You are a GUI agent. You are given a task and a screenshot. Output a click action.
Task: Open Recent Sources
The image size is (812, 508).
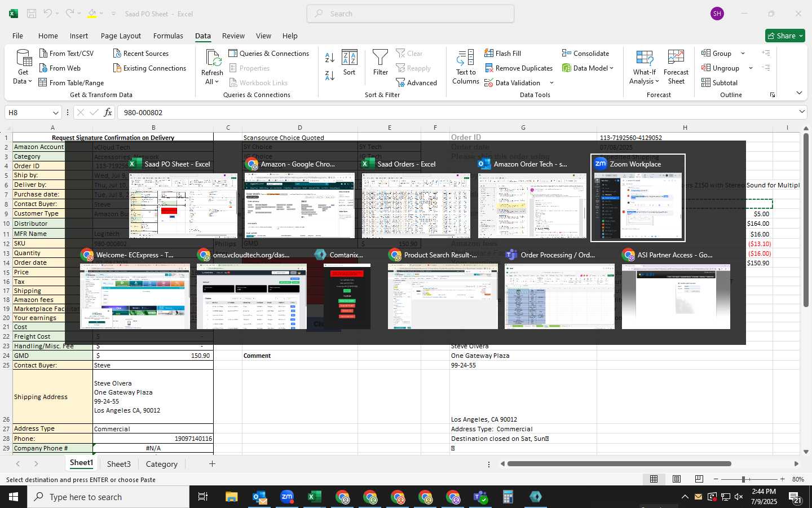140,53
